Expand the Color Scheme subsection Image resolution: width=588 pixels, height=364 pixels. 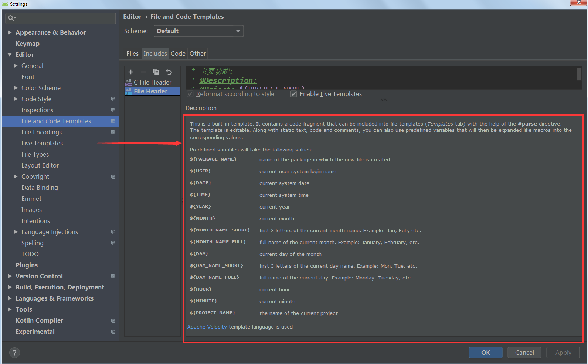(16, 88)
